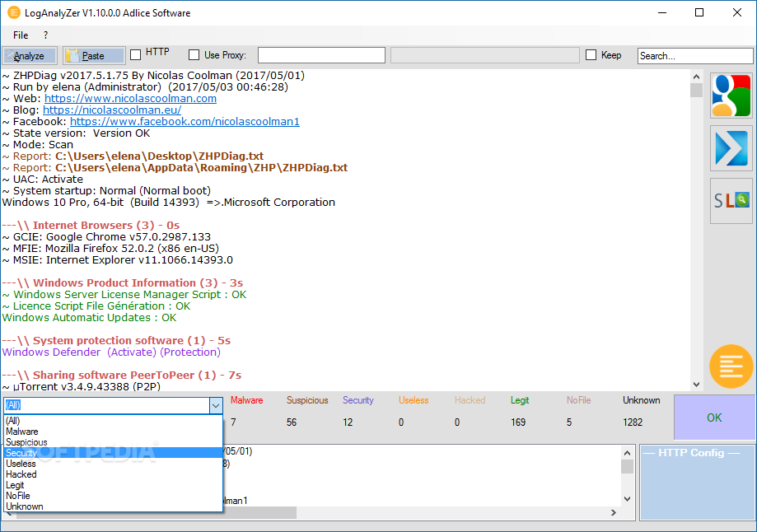Click the Windows Product Information section heading
Viewport: 757px width, 532px height.
coord(122,283)
